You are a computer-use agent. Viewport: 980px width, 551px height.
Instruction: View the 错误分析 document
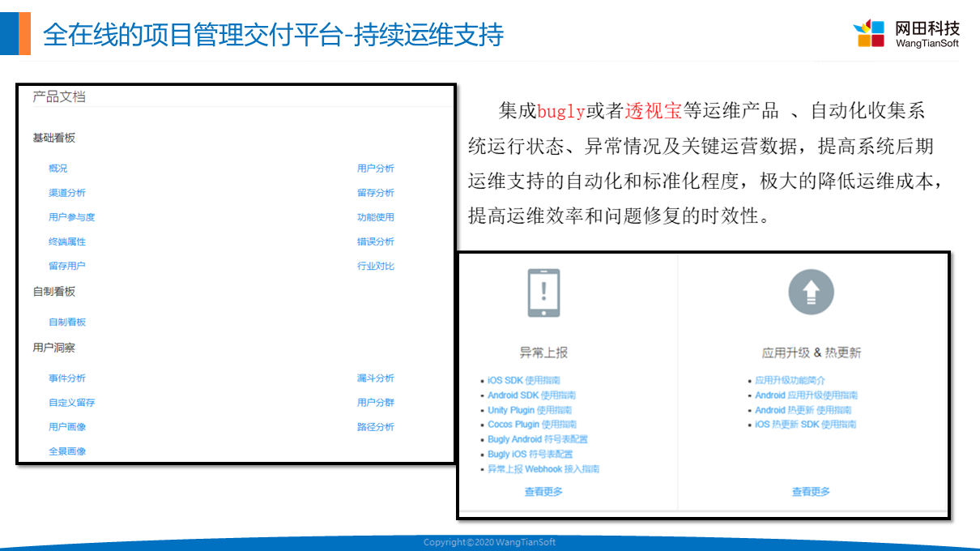(x=376, y=241)
